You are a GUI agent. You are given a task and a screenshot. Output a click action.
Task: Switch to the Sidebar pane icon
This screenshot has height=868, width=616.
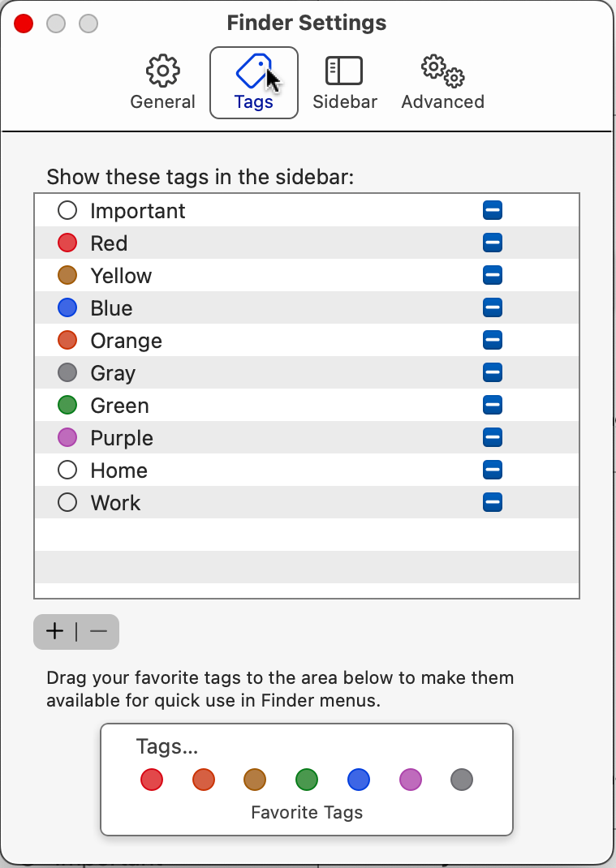[344, 71]
